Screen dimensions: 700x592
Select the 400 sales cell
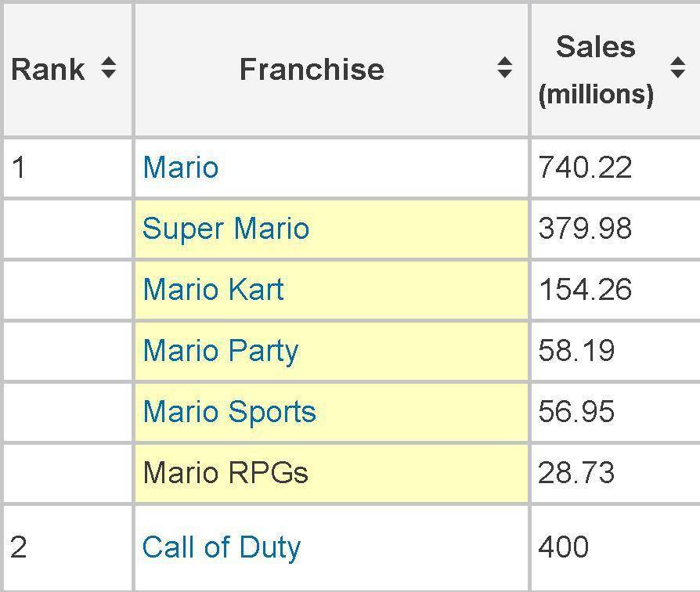pyautogui.click(x=615, y=548)
